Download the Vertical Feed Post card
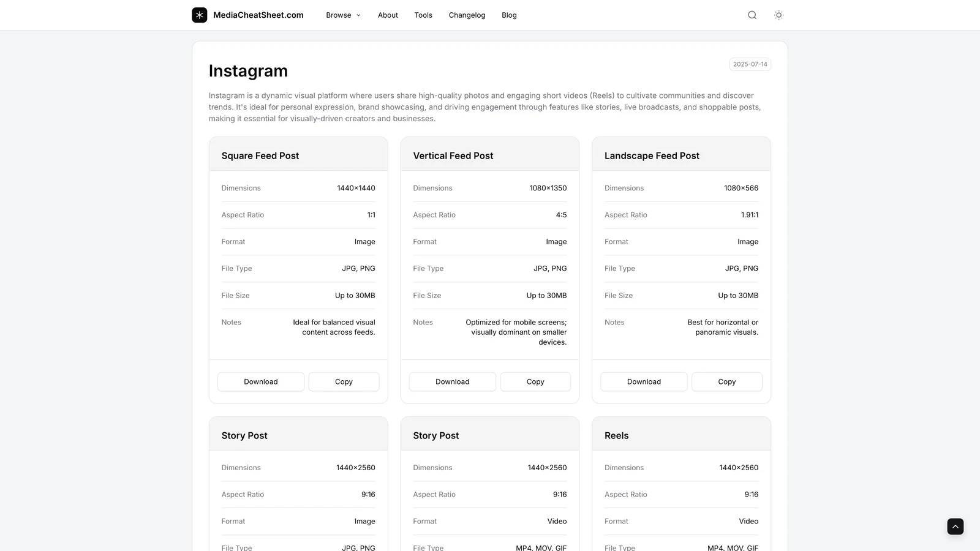Screen dimensions: 980x551 click(453, 381)
